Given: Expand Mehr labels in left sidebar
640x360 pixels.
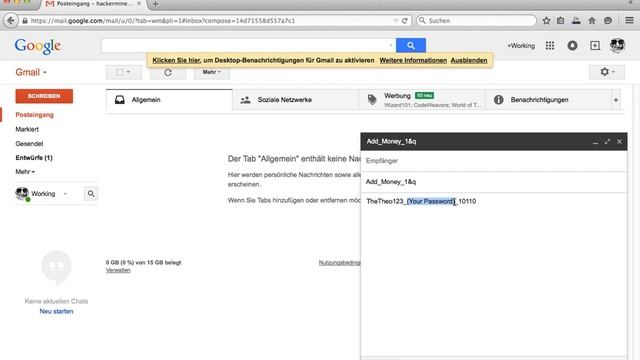Looking at the screenshot, I should pyautogui.click(x=25, y=172).
